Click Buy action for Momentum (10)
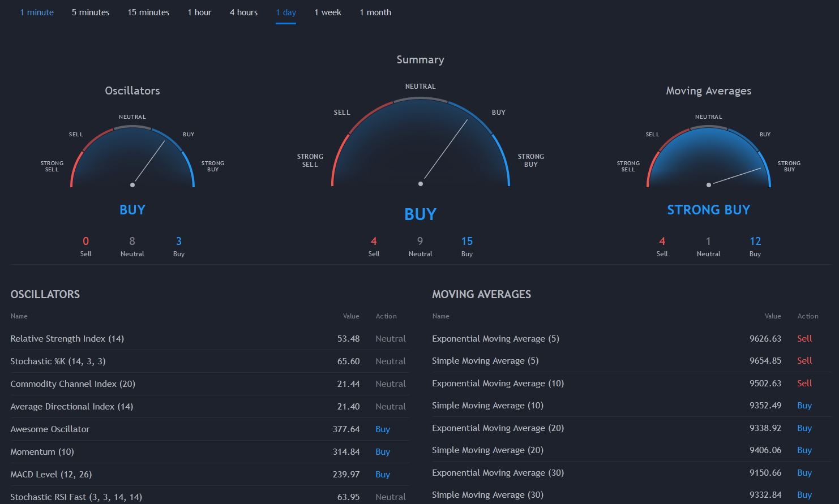This screenshot has width=839, height=504. (x=383, y=452)
